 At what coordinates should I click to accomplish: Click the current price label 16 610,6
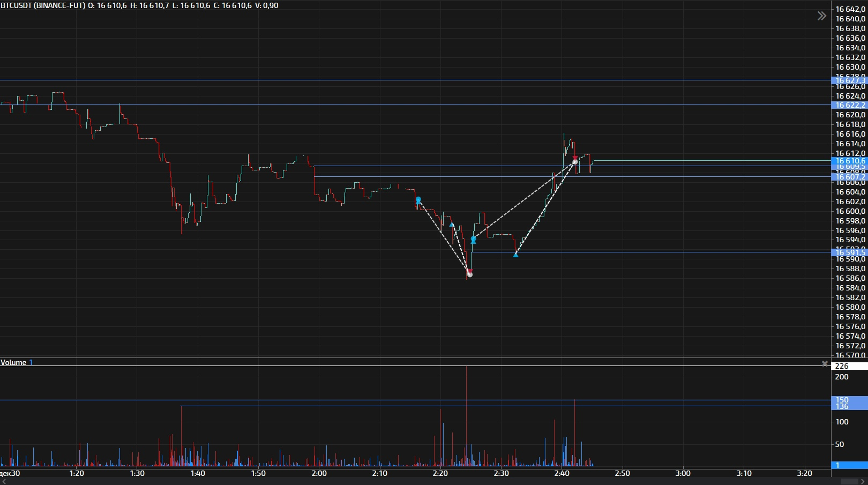[x=849, y=161]
